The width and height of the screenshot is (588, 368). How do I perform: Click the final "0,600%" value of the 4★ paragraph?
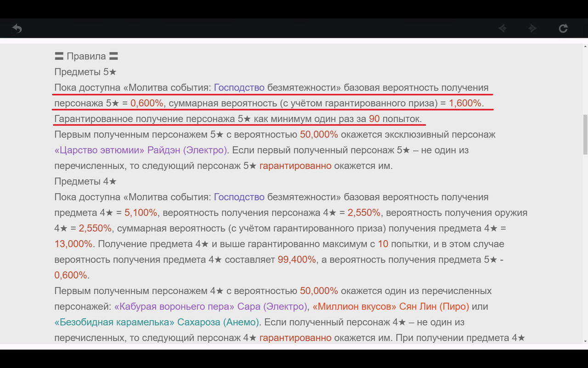(71, 275)
